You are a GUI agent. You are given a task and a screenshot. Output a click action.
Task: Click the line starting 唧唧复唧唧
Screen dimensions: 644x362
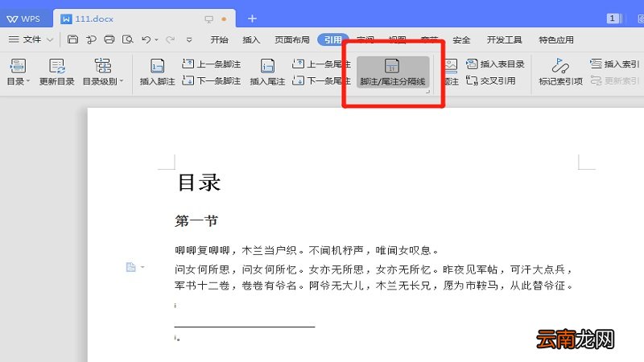(307, 250)
